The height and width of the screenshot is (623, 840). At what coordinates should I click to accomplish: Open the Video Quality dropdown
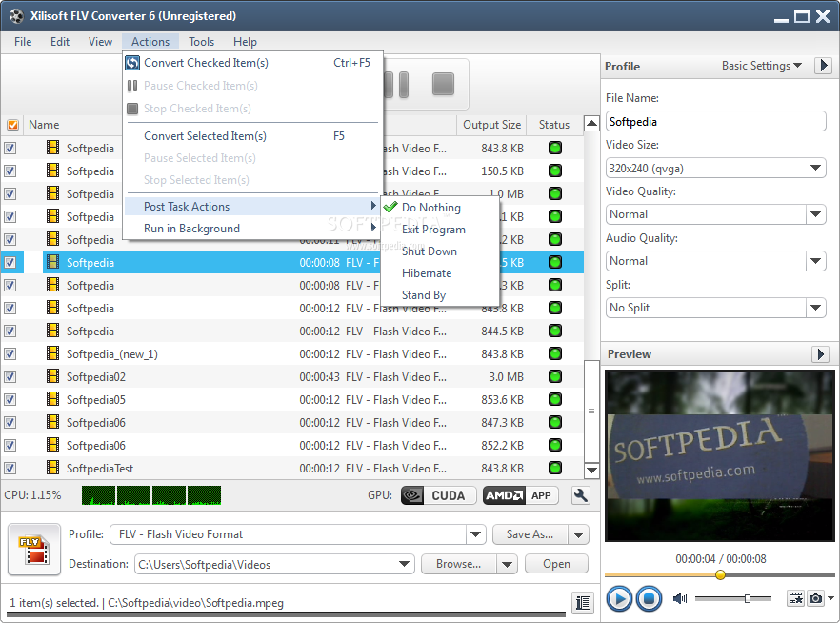[x=815, y=214]
